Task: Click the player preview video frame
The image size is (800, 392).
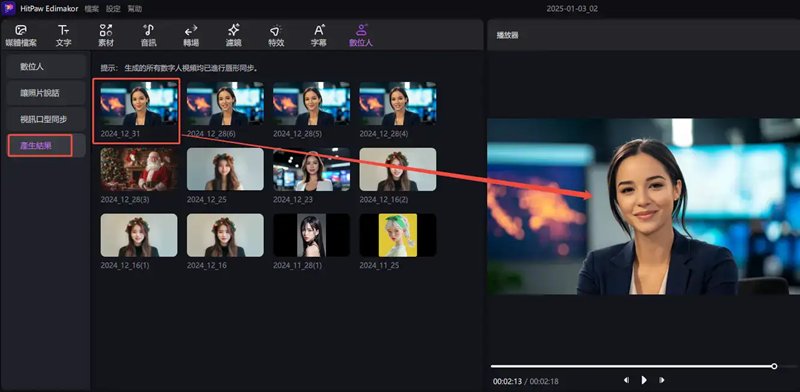Action: [x=643, y=206]
